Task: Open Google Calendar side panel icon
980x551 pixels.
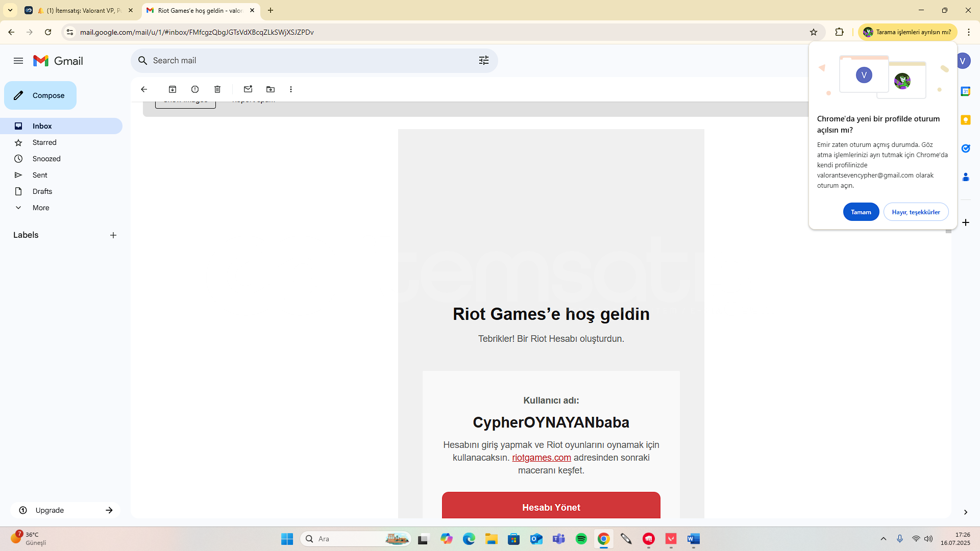Action: [966, 91]
